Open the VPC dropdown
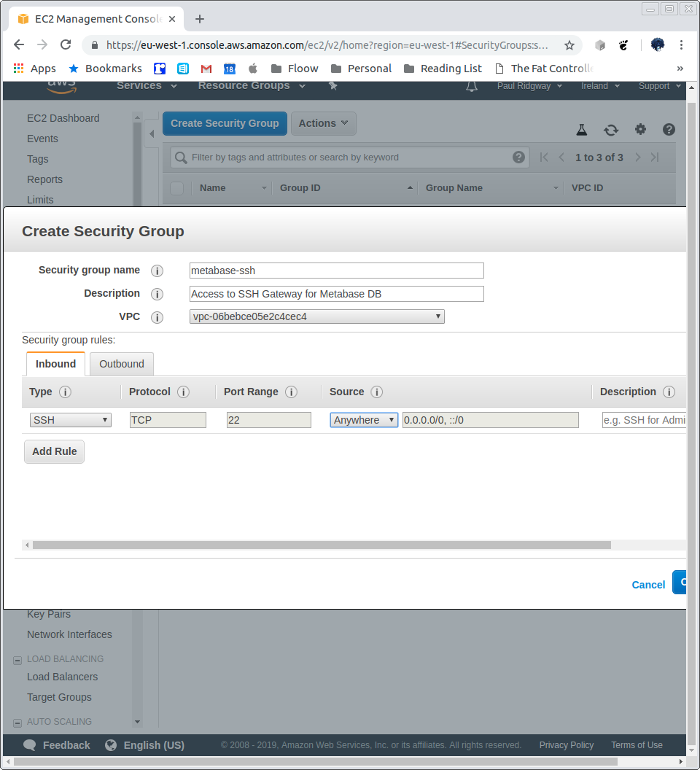The image size is (700, 770). coord(317,316)
